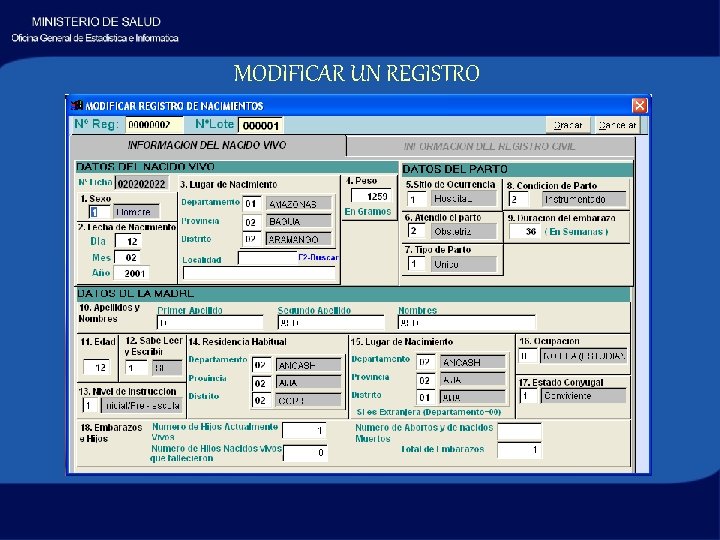Click the Localidad input field
The image size is (720, 540).
pos(268,258)
